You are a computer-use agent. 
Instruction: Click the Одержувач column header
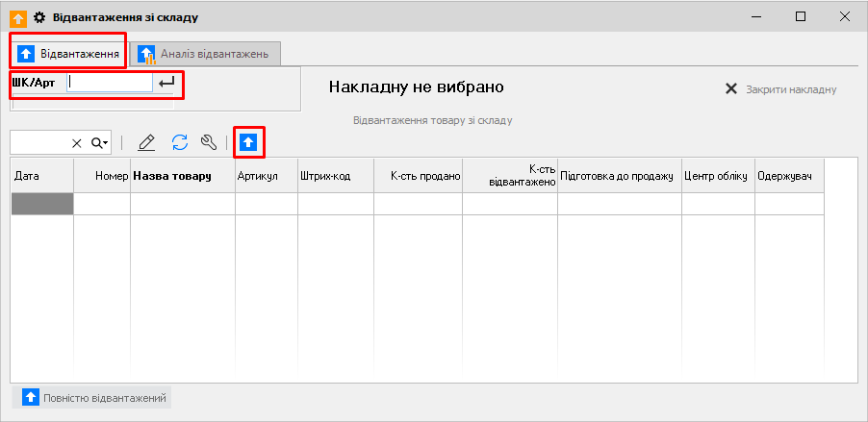pos(789,176)
